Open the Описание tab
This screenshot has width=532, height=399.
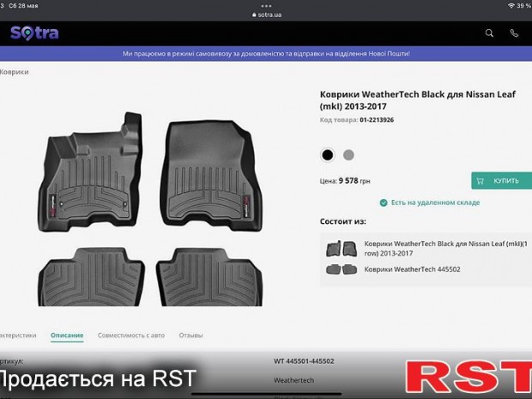[x=67, y=336]
